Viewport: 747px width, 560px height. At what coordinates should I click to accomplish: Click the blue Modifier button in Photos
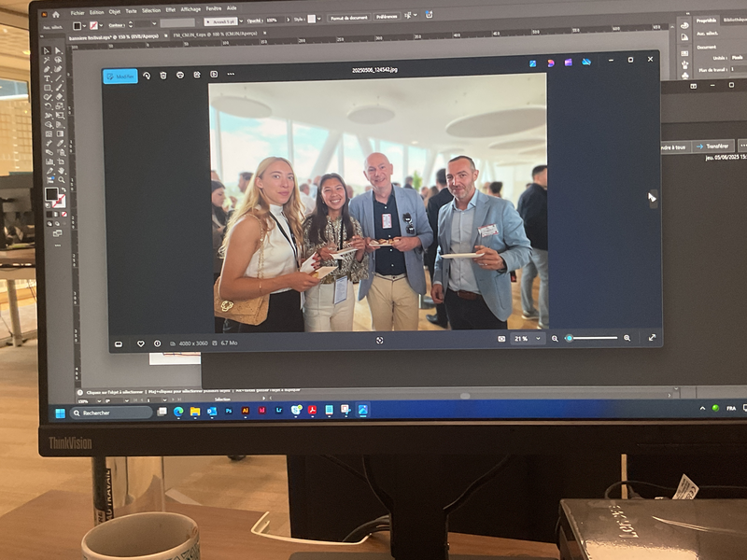[120, 77]
